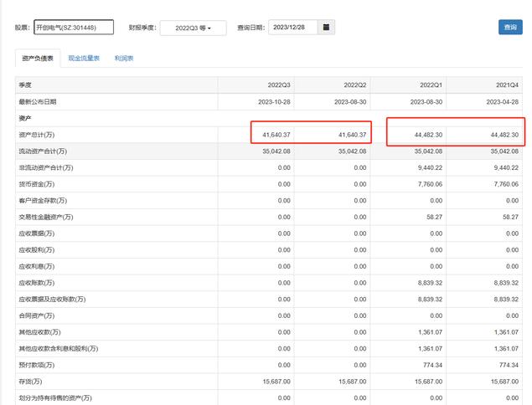Click the calendar icon beside the query date
The width and height of the screenshot is (532, 405).
pyautogui.click(x=326, y=28)
